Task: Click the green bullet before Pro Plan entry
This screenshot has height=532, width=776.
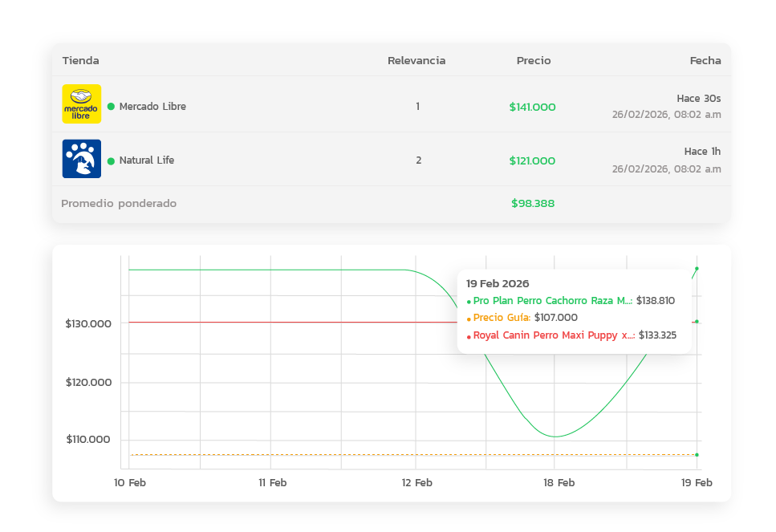Action: (x=469, y=302)
